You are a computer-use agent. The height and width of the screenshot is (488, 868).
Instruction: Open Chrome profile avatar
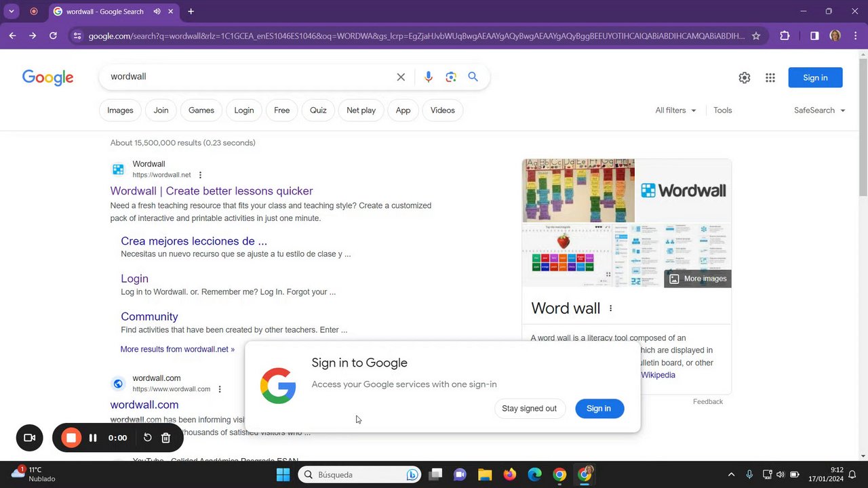click(x=835, y=36)
